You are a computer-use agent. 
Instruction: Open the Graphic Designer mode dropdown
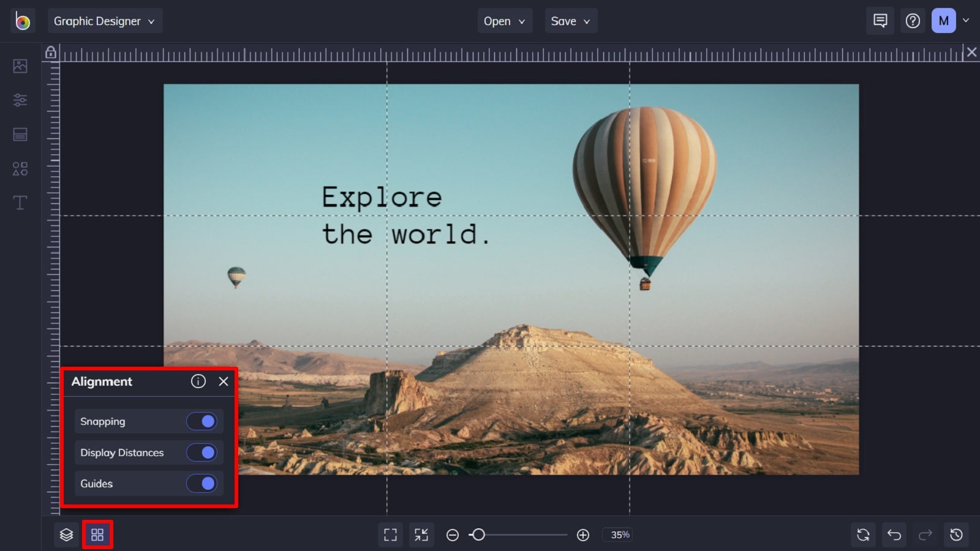[105, 20]
